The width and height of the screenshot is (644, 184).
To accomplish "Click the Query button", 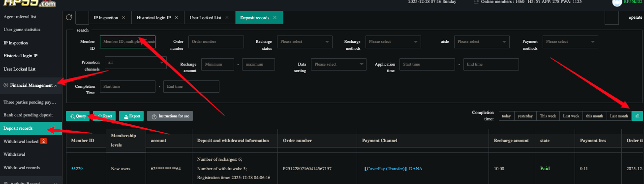I will pyautogui.click(x=78, y=116).
